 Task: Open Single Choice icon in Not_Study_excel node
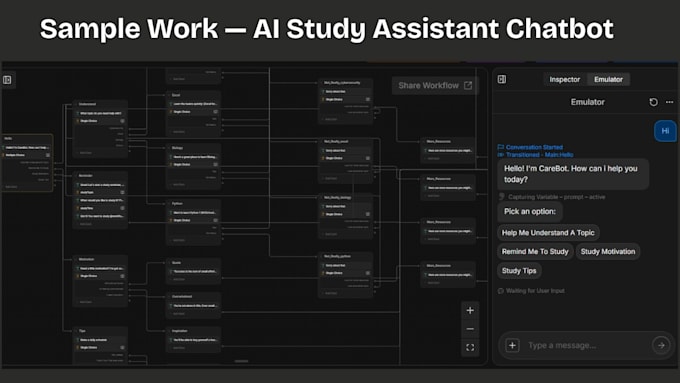pyautogui.click(x=368, y=158)
